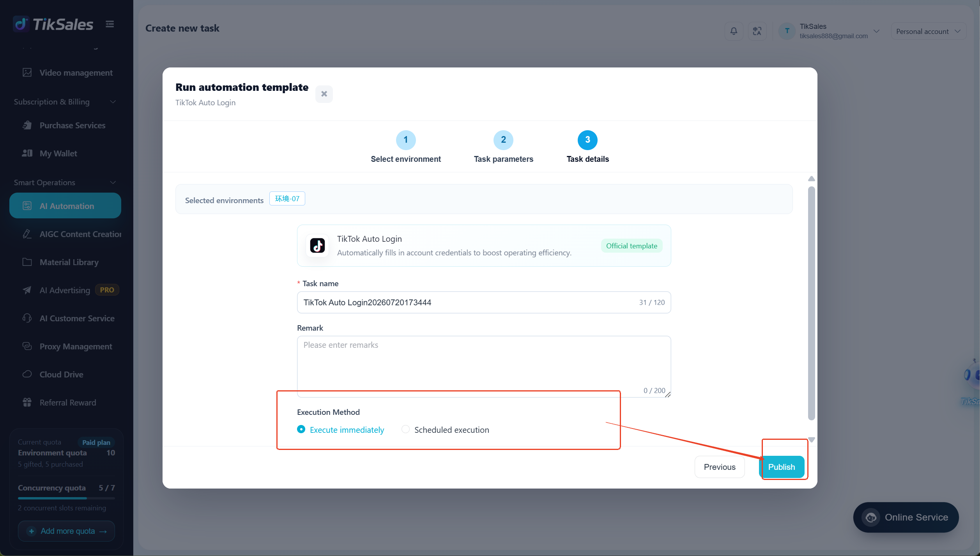Go to step 1 Select environment
This screenshot has height=556, width=980.
coord(405,147)
